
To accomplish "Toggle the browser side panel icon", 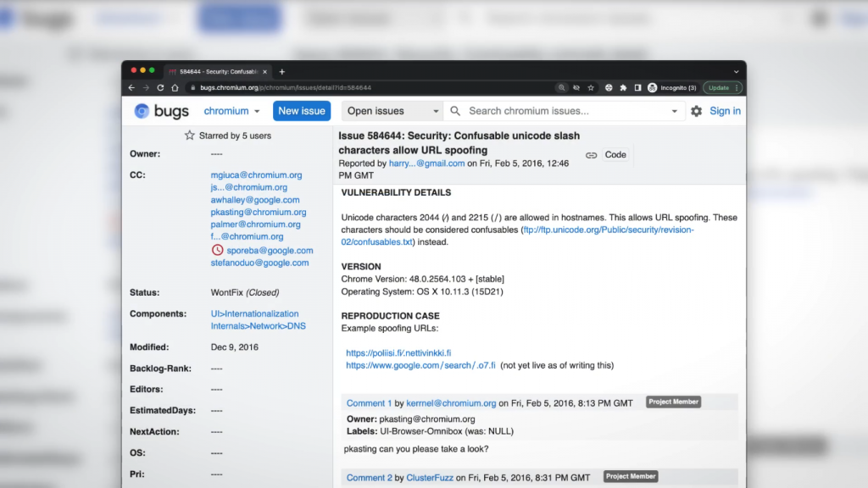I will 637,88.
